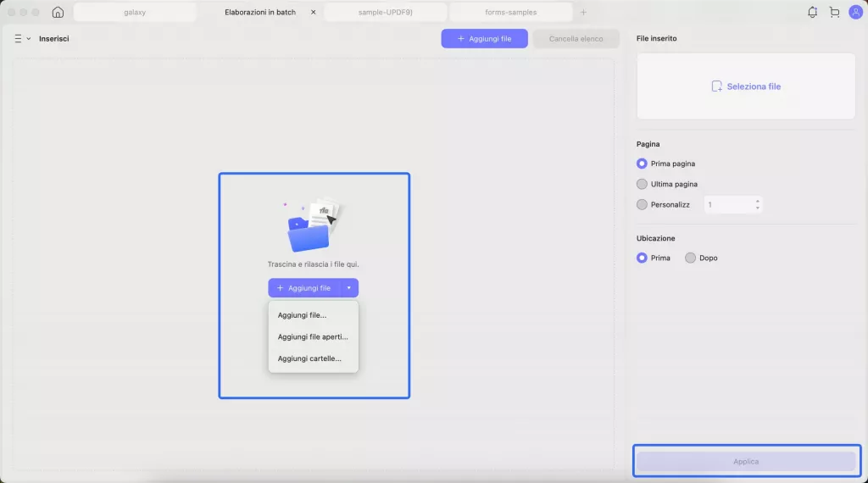Select the Elaborazioni in batch tab
The height and width of the screenshot is (483, 868).
pyautogui.click(x=260, y=12)
